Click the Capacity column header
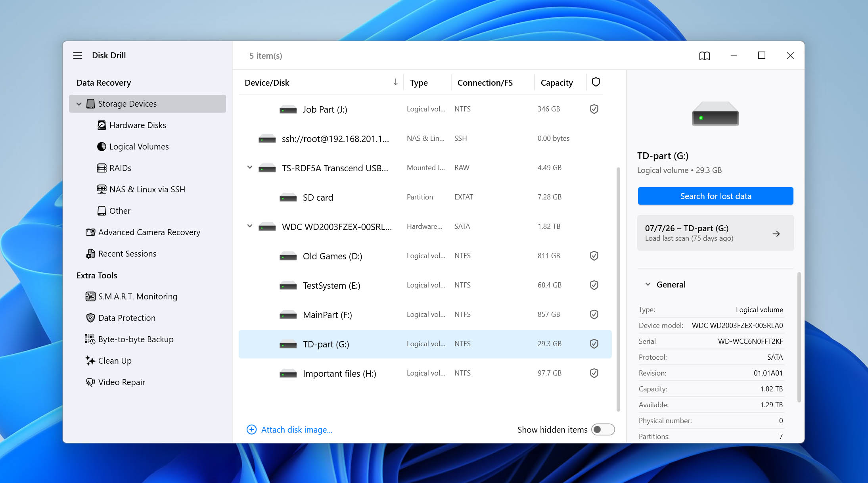Image resolution: width=868 pixels, height=483 pixels. point(557,82)
